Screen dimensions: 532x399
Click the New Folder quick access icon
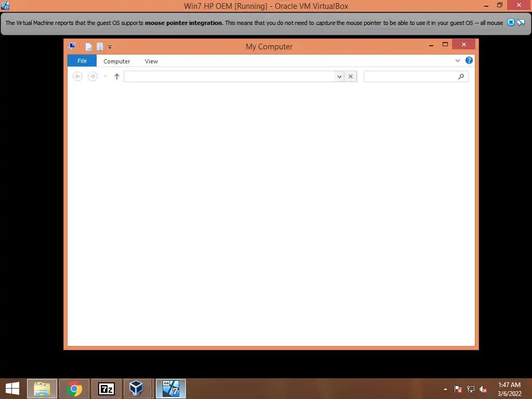(x=100, y=47)
